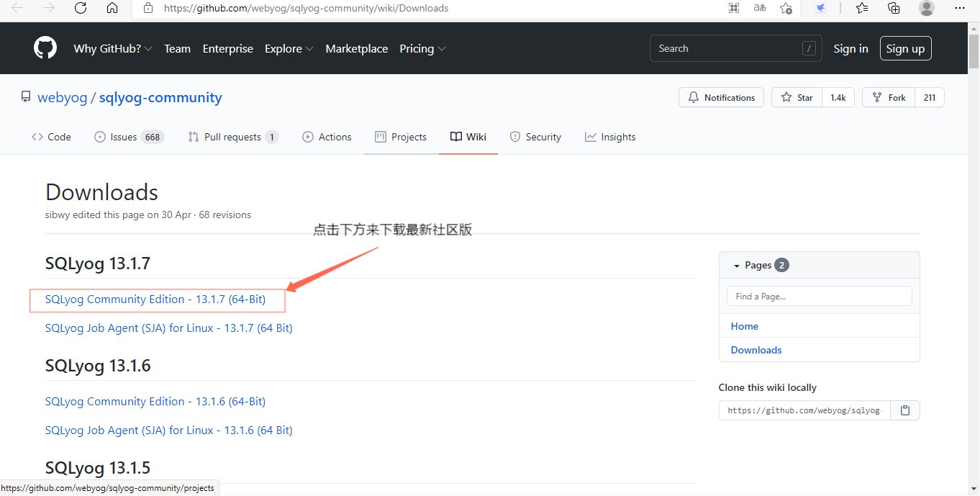
Task: Open the blue bird extension icon
Action: pos(820,8)
